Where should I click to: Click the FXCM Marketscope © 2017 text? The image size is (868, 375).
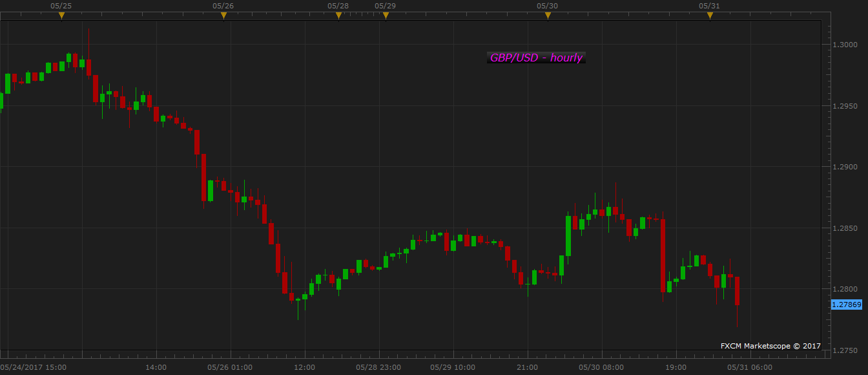click(770, 346)
